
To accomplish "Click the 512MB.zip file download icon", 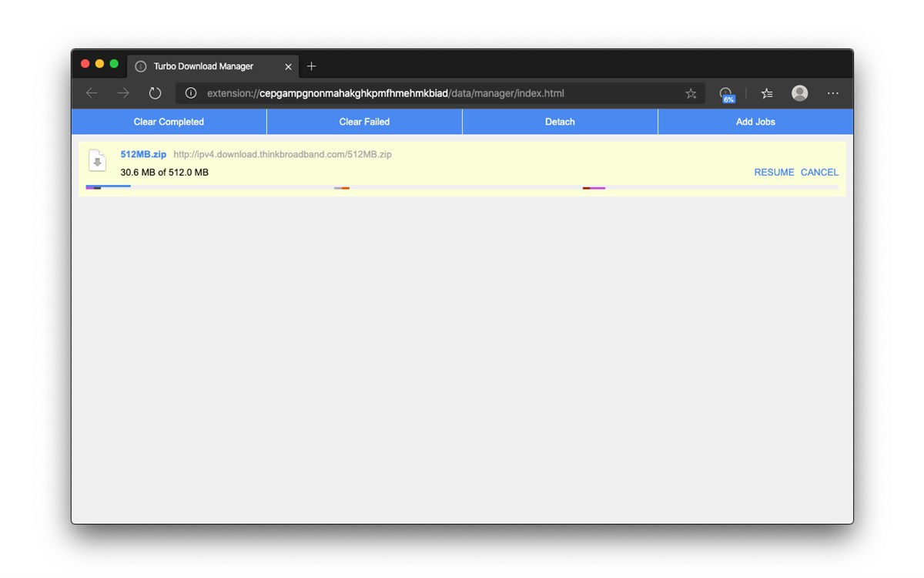I will pyautogui.click(x=98, y=160).
